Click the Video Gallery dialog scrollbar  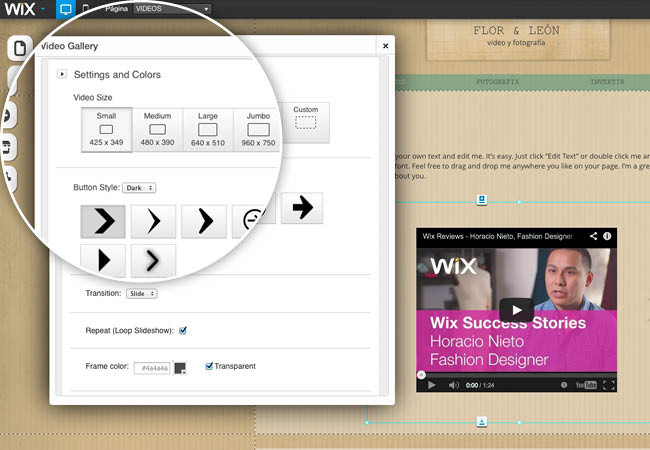[384, 226]
